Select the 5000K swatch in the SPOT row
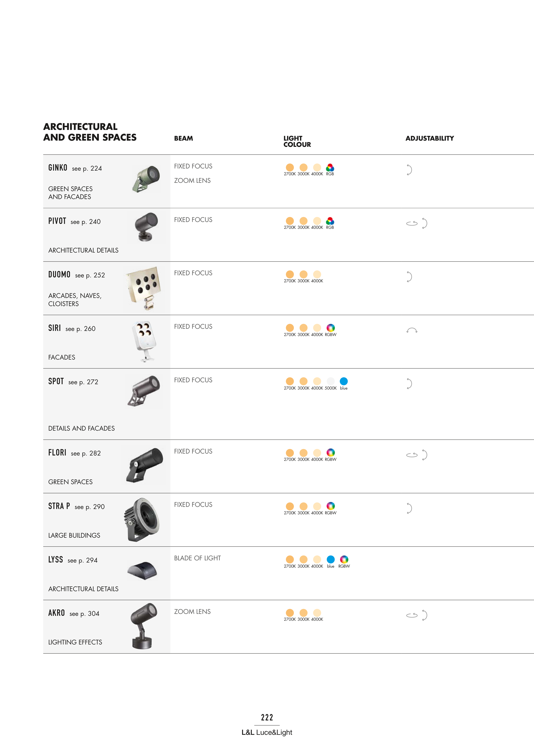The image size is (534, 756). coord(330,381)
